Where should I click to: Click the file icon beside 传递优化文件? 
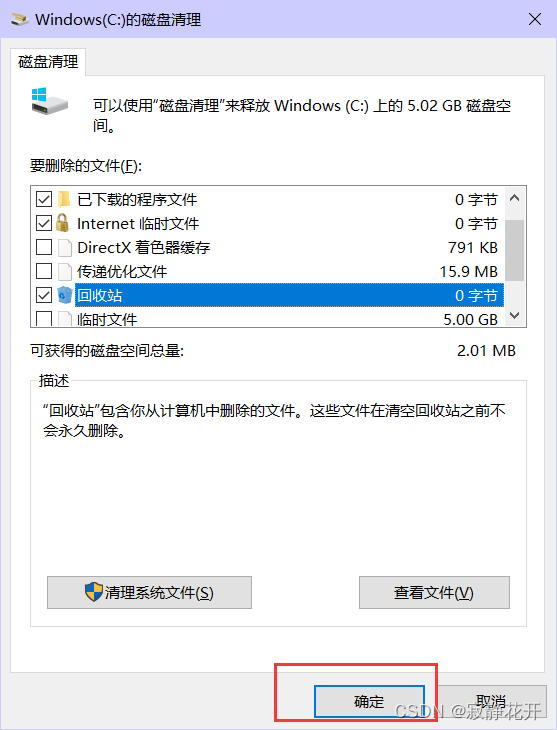tap(65, 271)
